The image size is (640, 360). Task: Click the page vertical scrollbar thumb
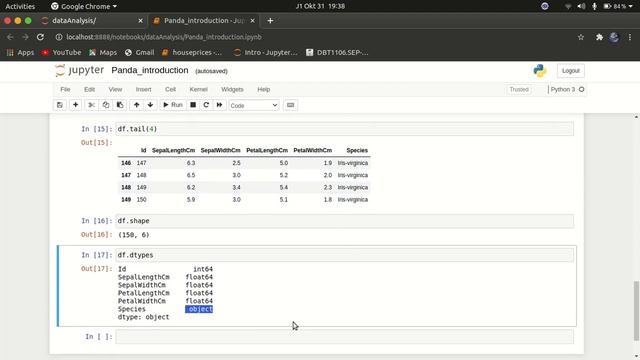point(636,310)
